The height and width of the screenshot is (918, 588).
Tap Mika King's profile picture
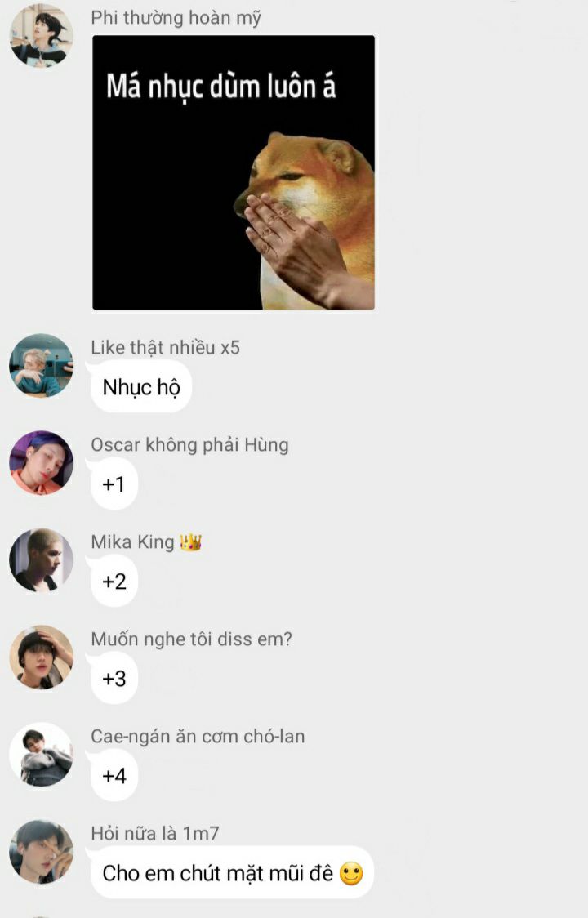(x=41, y=560)
